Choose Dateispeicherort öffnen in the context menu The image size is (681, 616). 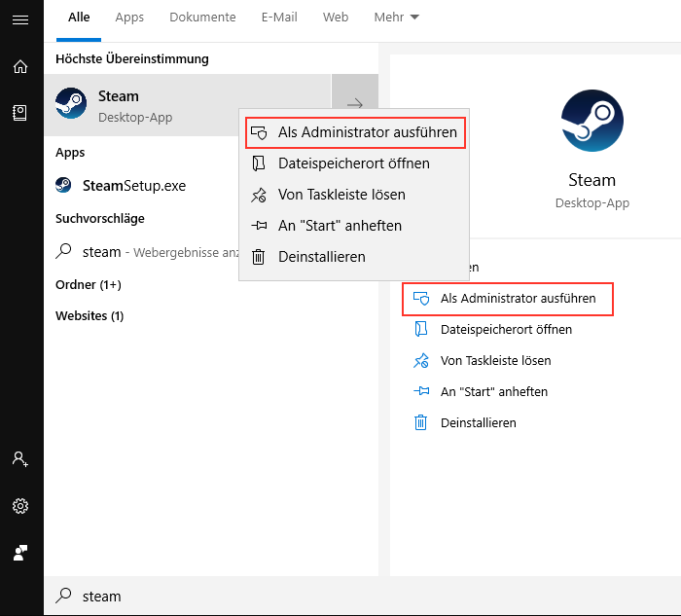tap(353, 163)
